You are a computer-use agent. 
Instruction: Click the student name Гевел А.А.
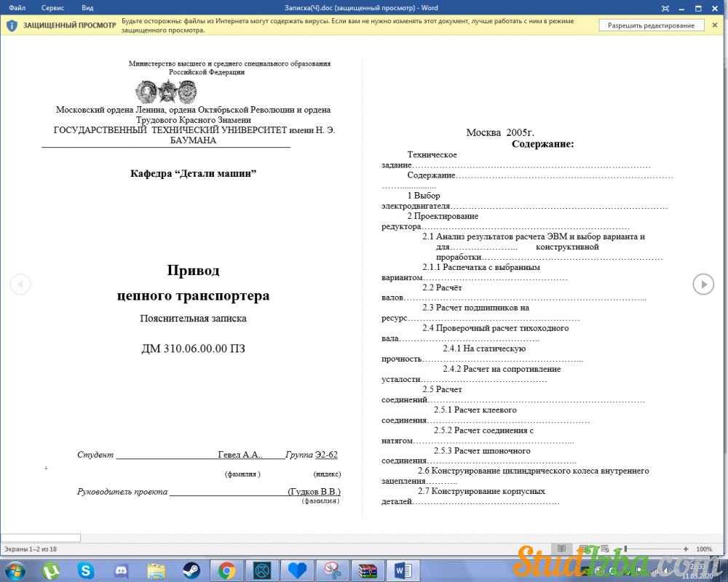coord(240,455)
